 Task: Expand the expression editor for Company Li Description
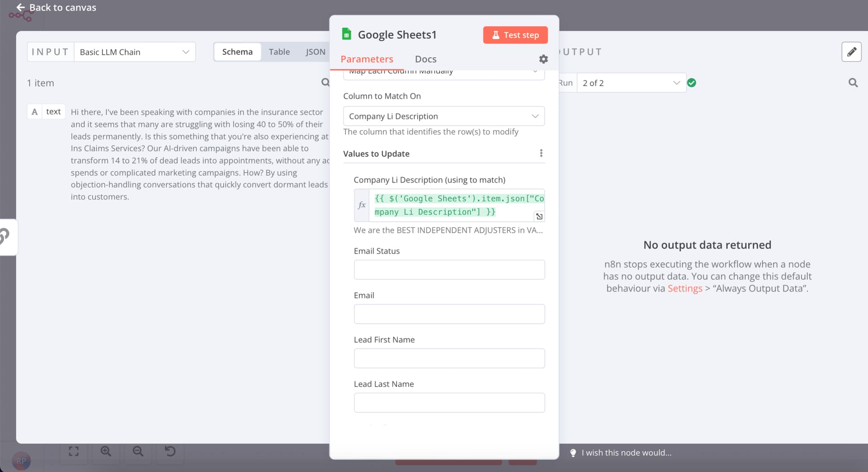[539, 217]
